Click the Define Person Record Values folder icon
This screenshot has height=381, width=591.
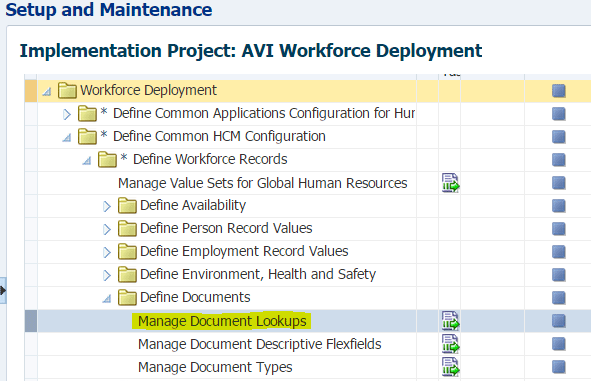(x=127, y=229)
